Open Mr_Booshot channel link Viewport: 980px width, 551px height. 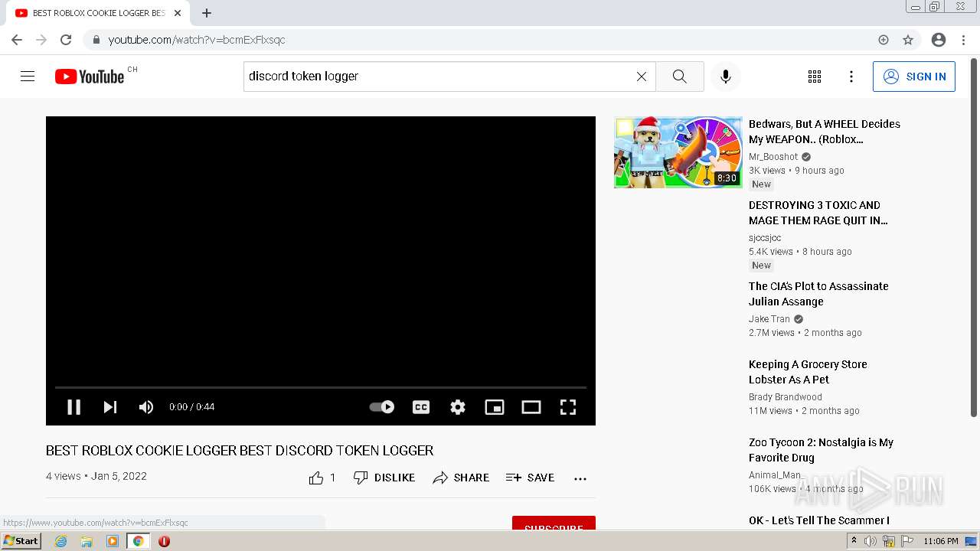click(773, 157)
